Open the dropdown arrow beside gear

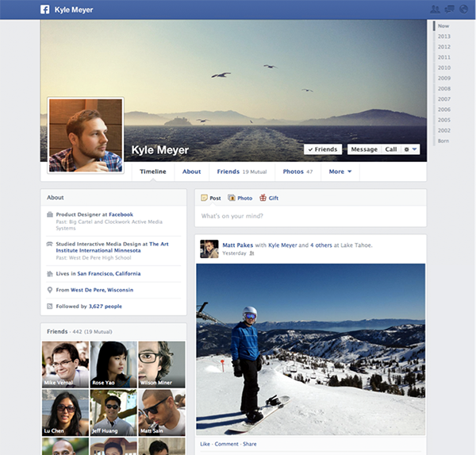[x=414, y=149]
